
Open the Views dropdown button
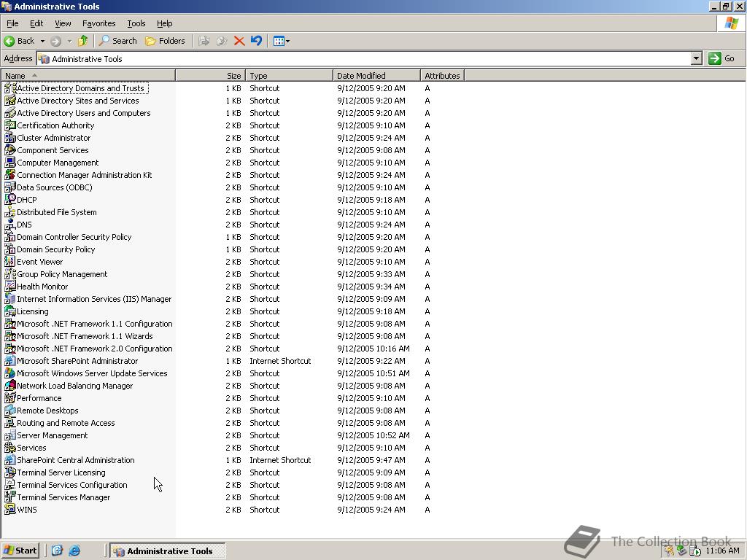(281, 41)
